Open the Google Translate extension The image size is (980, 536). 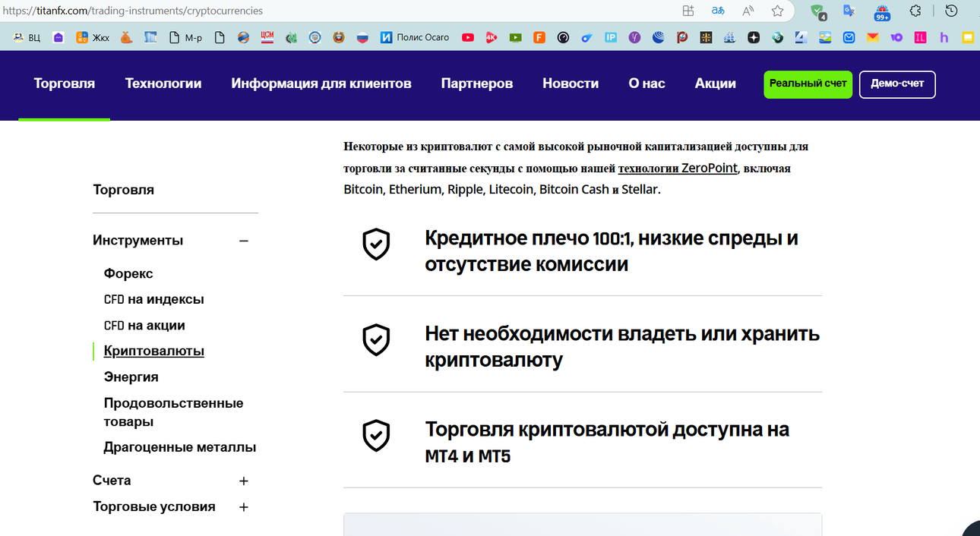[x=849, y=11]
